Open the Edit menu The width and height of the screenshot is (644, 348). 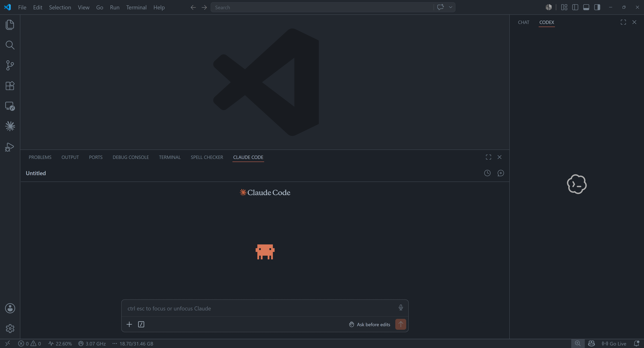tap(38, 8)
